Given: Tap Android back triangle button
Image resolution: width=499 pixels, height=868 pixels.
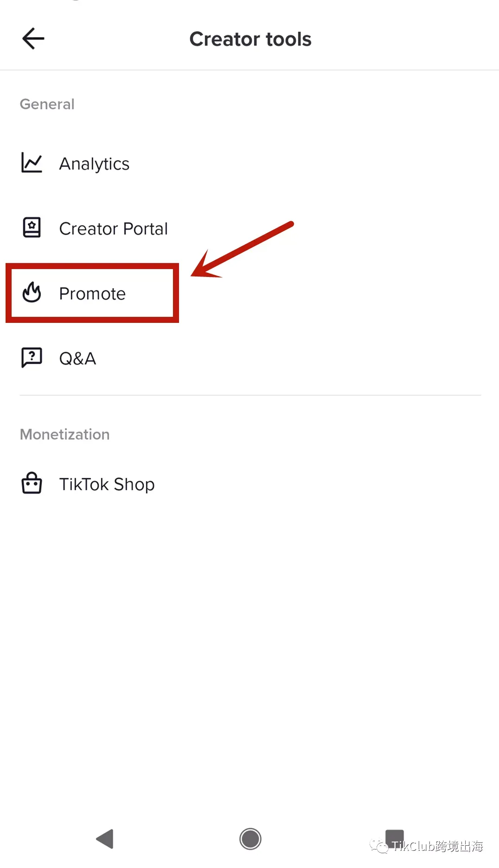Looking at the screenshot, I should (x=105, y=839).
